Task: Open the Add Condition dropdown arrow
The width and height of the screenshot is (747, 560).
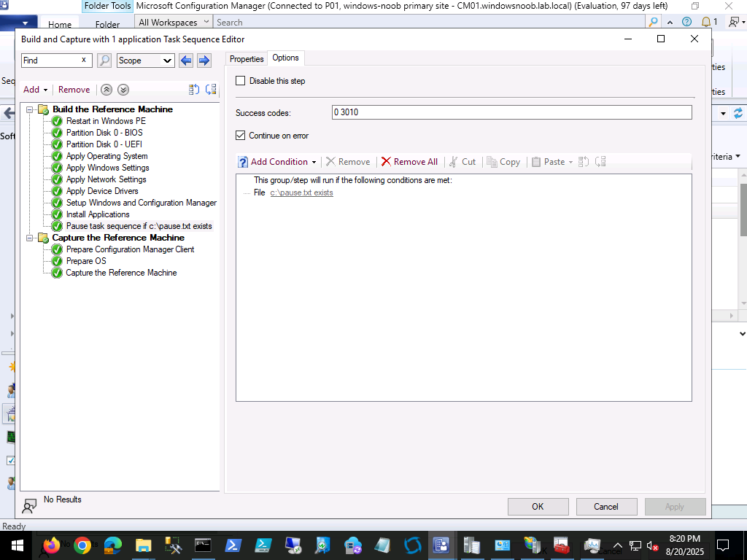Action: click(314, 163)
